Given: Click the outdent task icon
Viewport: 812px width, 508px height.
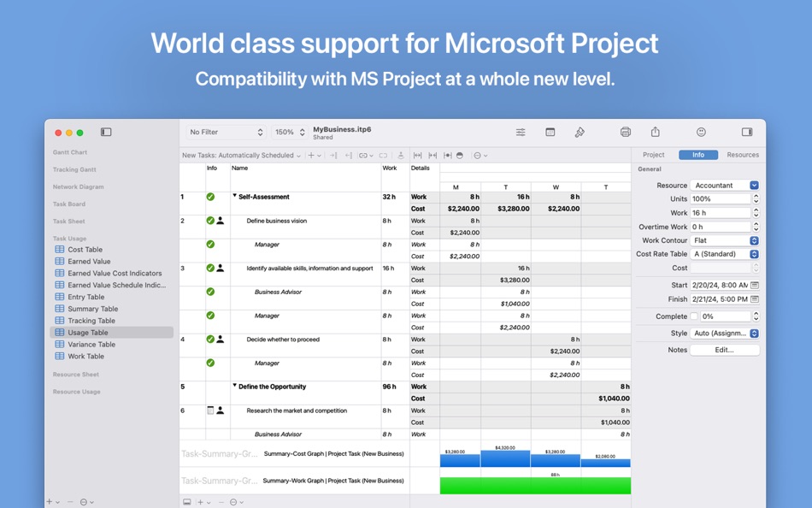Looking at the screenshot, I should pos(348,156).
